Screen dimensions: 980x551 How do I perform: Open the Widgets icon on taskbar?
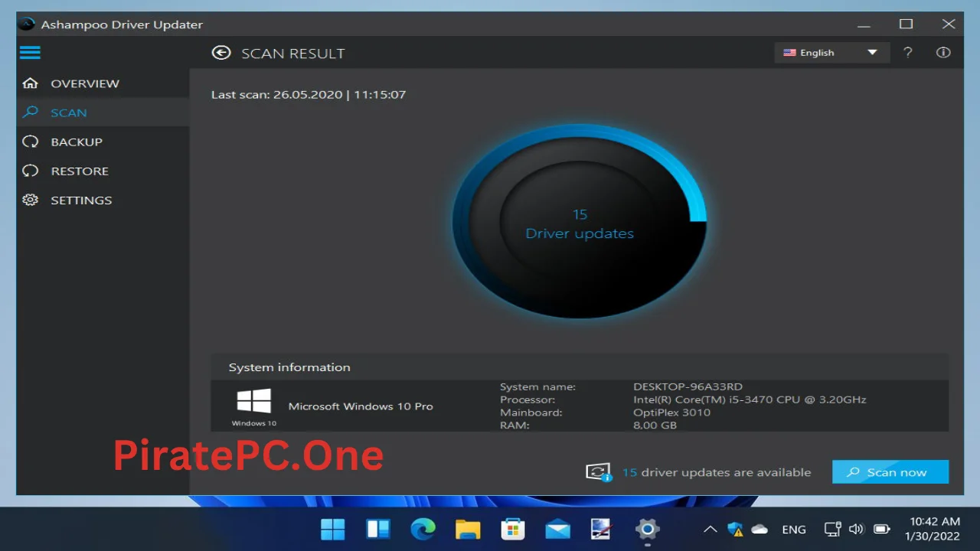pos(378,529)
